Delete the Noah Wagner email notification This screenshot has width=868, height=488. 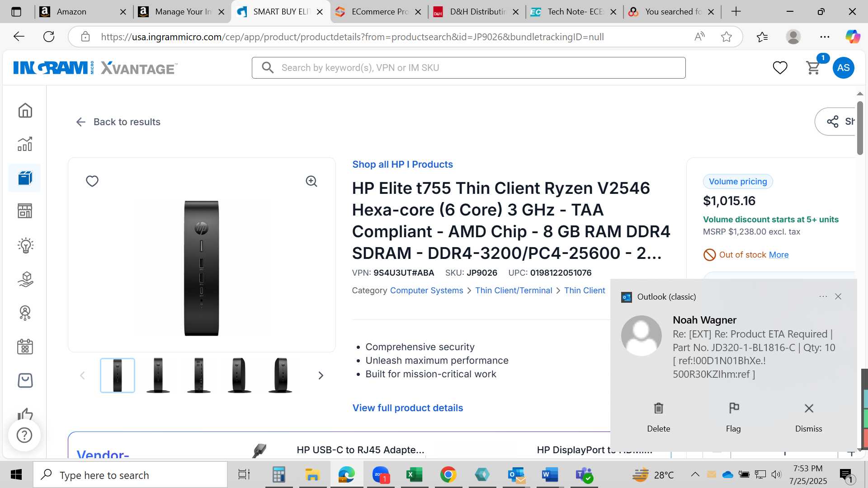[x=658, y=418]
